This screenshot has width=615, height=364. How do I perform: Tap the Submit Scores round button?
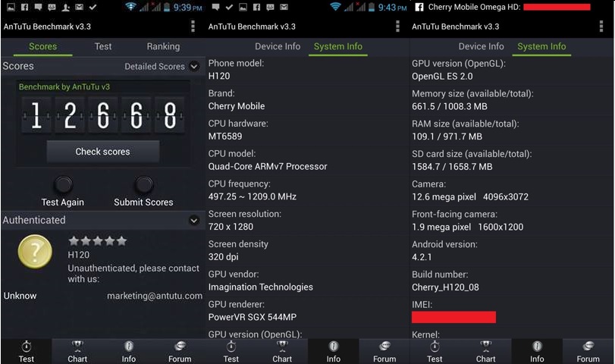pyautogui.click(x=144, y=184)
